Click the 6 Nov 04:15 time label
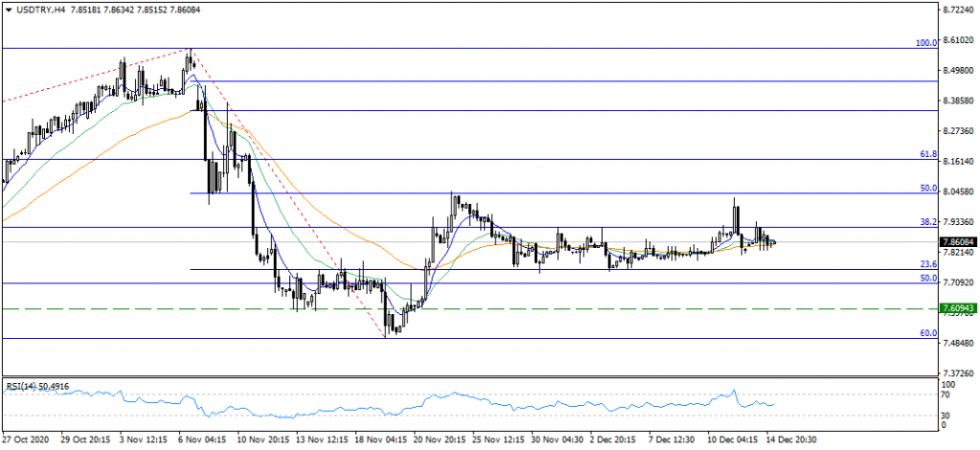The height and width of the screenshot is (450, 980). (203, 441)
